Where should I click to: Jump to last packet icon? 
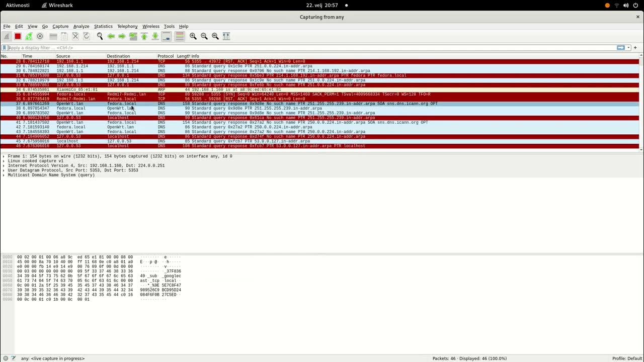click(x=155, y=36)
